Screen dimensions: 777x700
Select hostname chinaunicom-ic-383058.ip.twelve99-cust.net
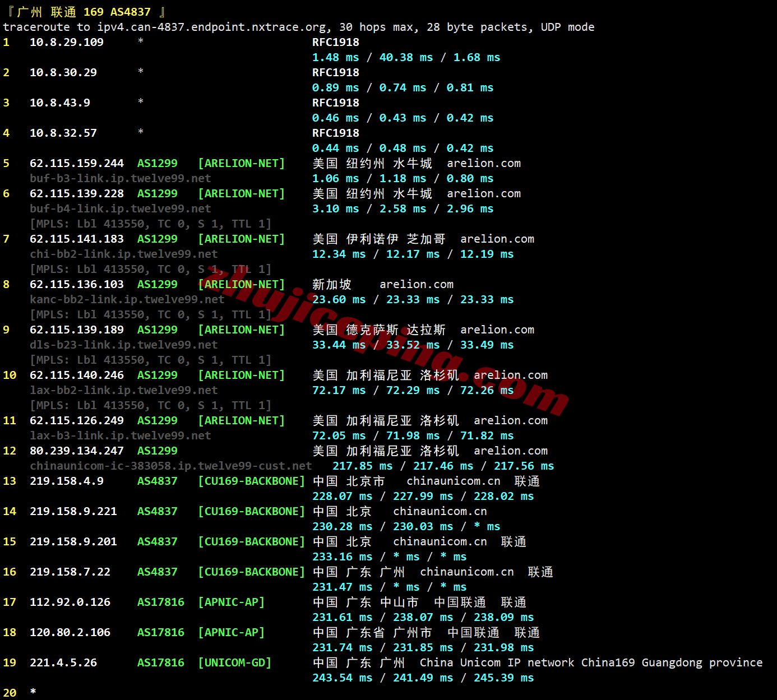(x=171, y=466)
